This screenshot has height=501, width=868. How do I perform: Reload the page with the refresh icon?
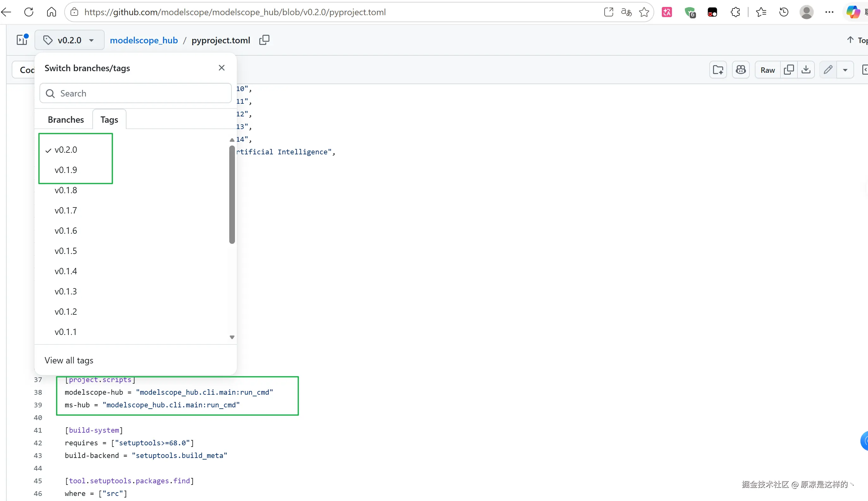(x=29, y=12)
